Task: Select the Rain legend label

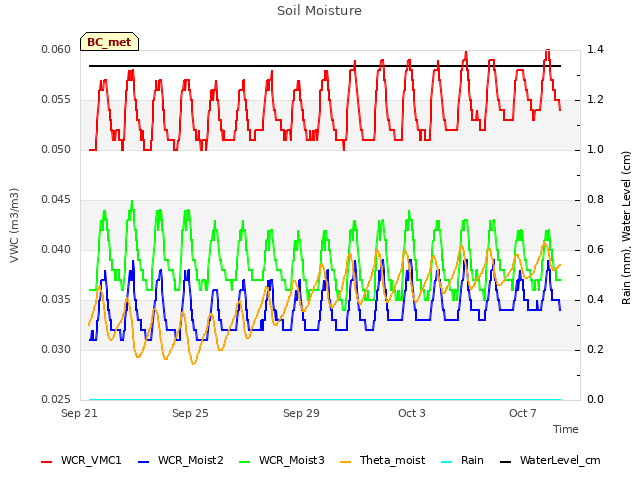Action: [472, 460]
